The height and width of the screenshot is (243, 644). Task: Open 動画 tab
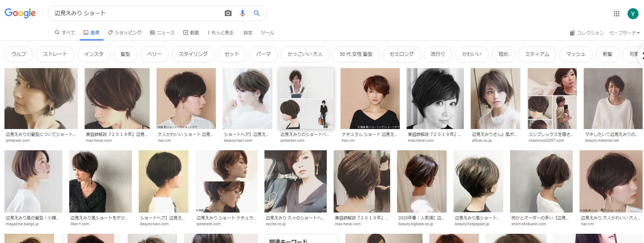(x=191, y=33)
